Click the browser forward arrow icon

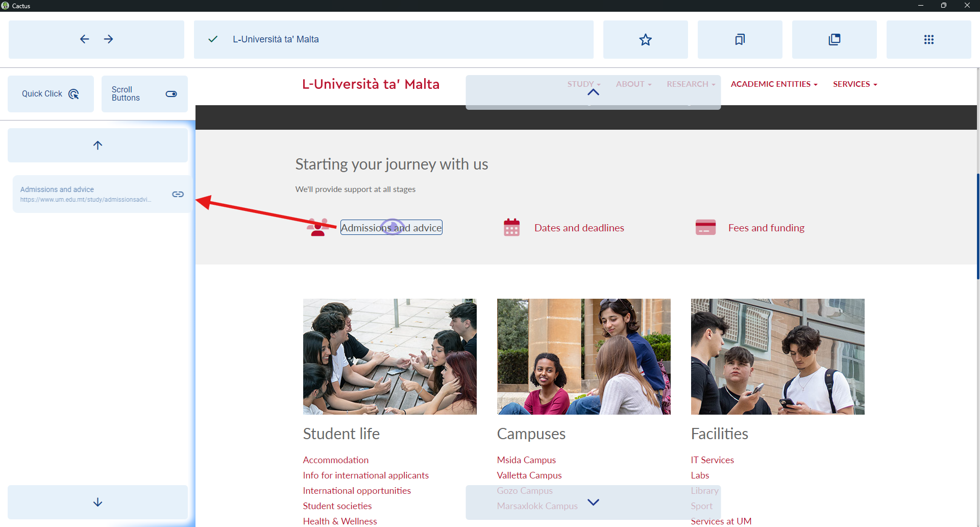[108, 39]
